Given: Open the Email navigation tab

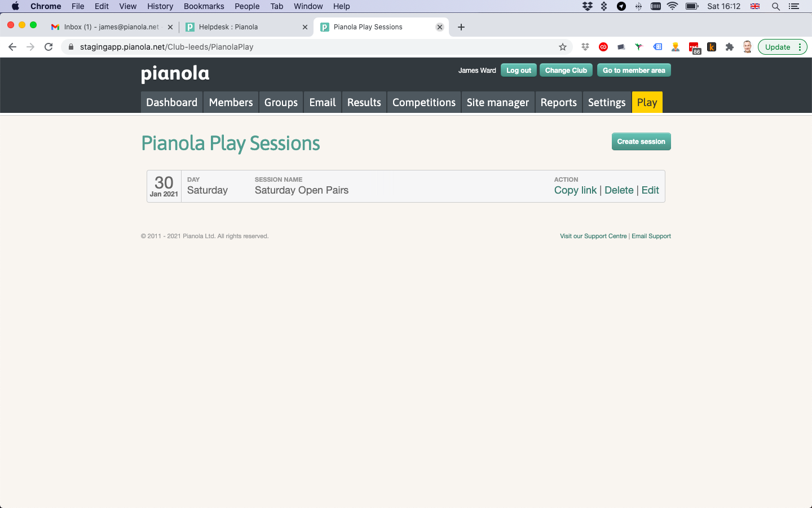Looking at the screenshot, I should (x=323, y=102).
